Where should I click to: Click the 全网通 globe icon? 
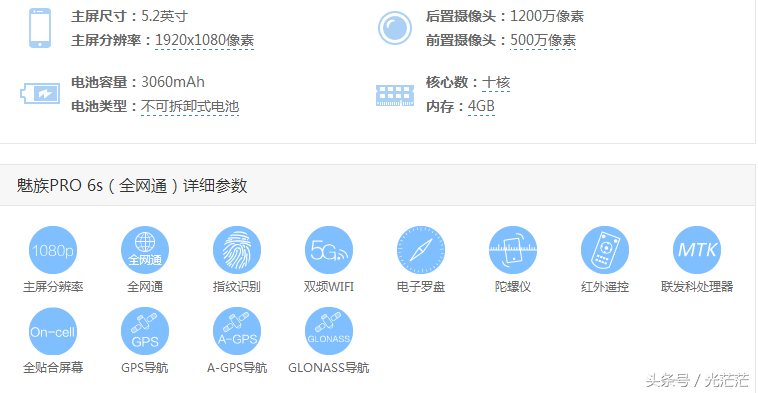tap(145, 250)
